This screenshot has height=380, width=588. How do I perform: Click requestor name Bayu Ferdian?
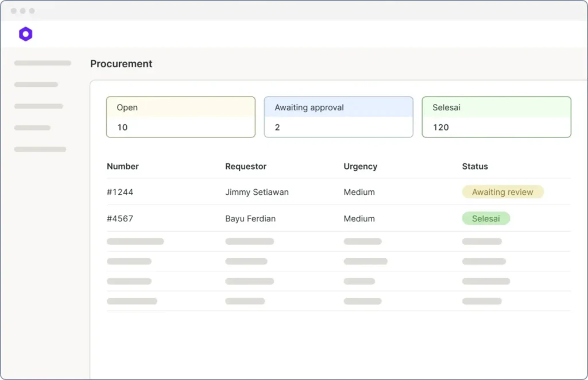250,218
